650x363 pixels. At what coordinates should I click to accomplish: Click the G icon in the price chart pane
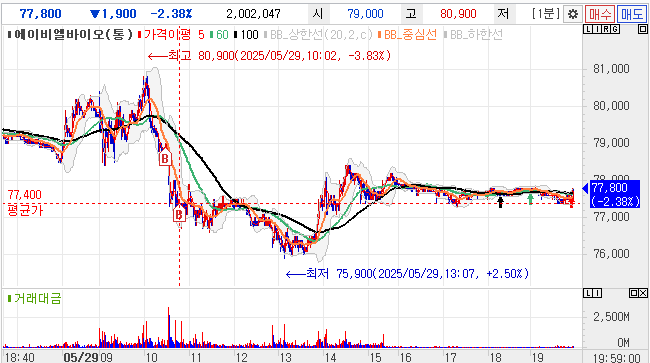[x=615, y=29]
